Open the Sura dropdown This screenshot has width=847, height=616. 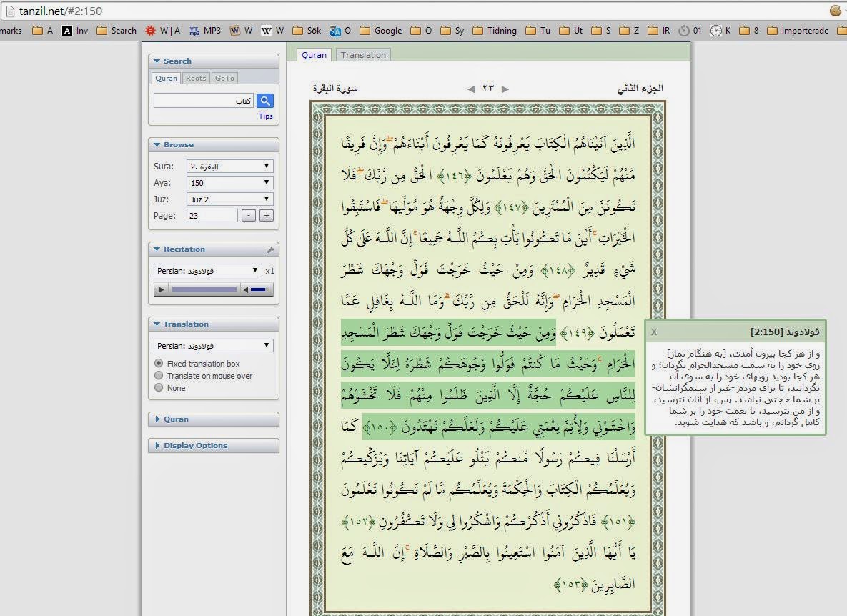(x=229, y=167)
